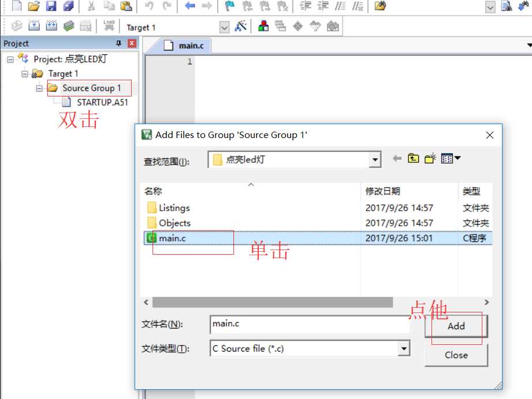Click the Translate build icon
Viewport: 532px width, 399px height.
tap(16, 26)
